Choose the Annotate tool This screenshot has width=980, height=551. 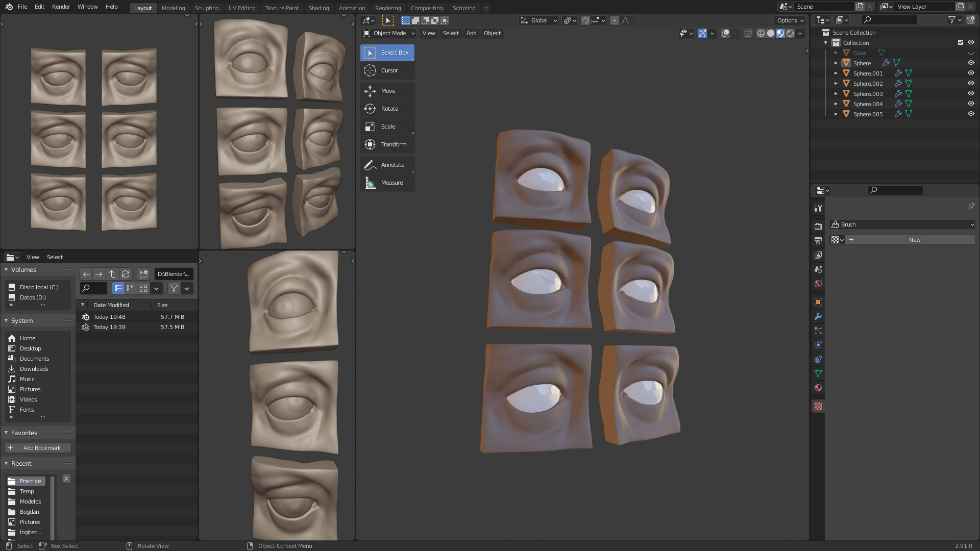(x=387, y=165)
